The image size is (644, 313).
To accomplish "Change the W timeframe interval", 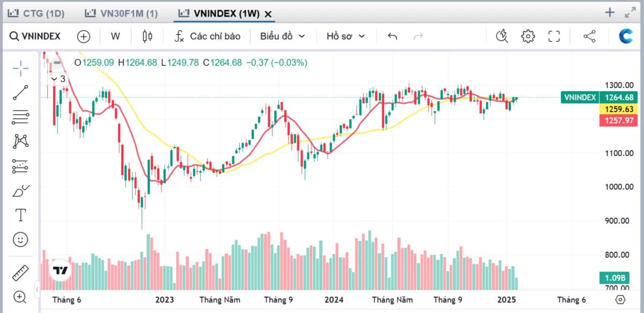I will pyautogui.click(x=115, y=37).
